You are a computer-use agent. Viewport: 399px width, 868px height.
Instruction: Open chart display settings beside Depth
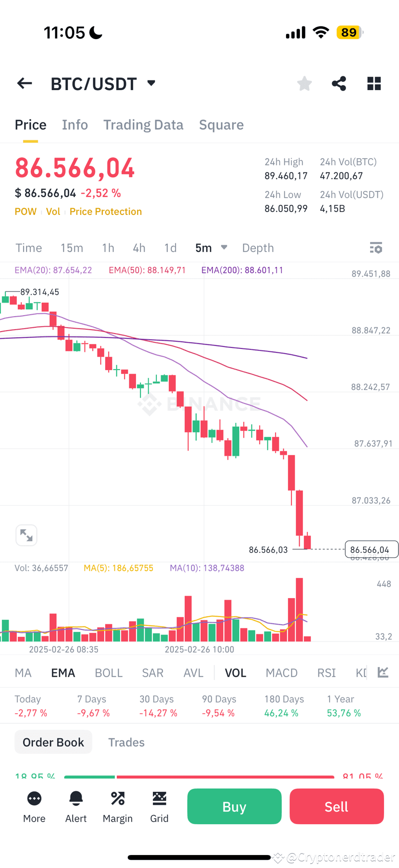point(376,247)
